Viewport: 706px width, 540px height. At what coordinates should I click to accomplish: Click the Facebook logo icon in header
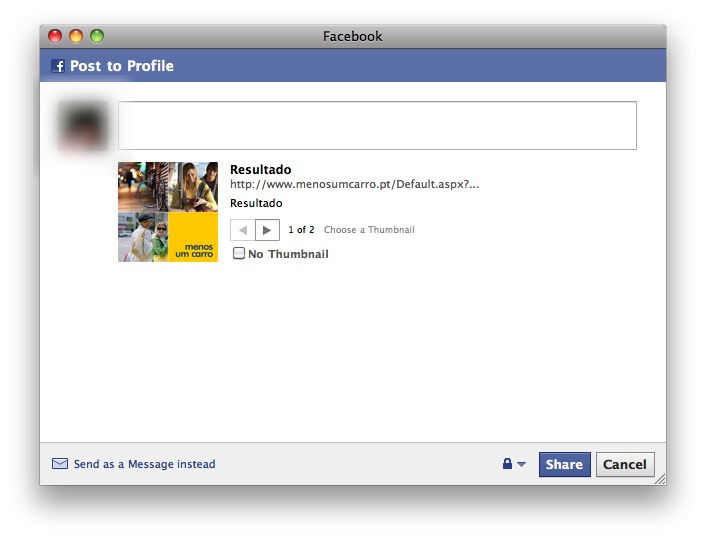point(58,66)
